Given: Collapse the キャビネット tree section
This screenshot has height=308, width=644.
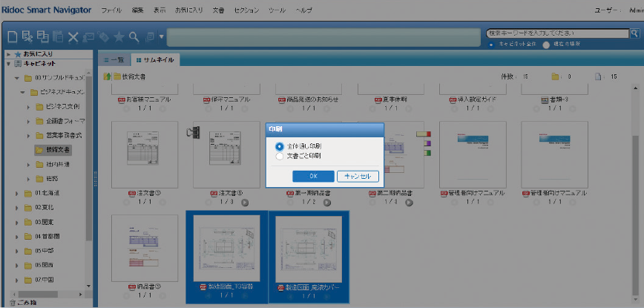Looking at the screenshot, I should [x=7, y=65].
